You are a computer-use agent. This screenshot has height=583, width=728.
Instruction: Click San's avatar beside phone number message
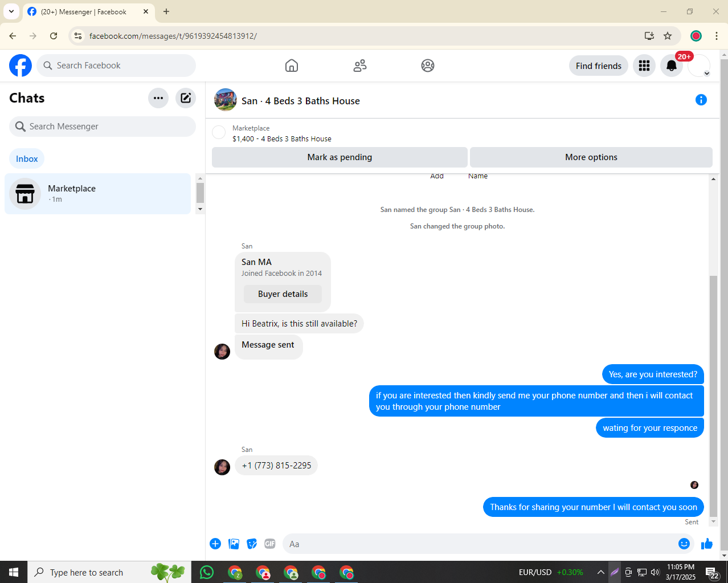[x=222, y=467]
